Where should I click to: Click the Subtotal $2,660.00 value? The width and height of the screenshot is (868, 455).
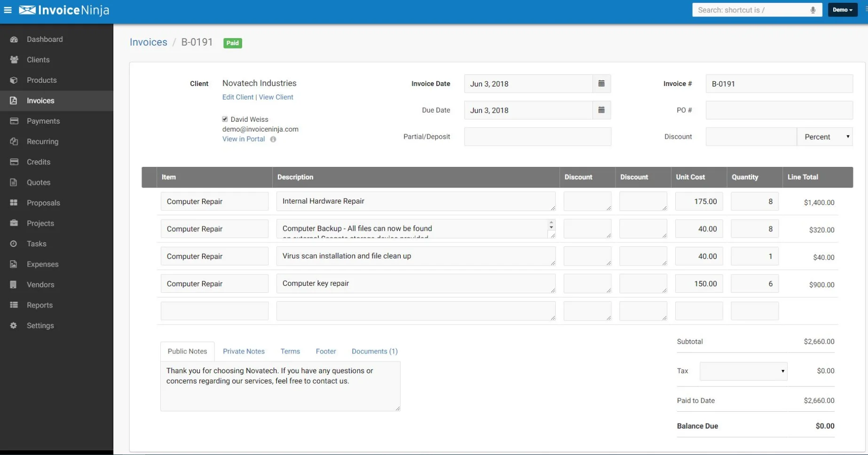pyautogui.click(x=819, y=342)
